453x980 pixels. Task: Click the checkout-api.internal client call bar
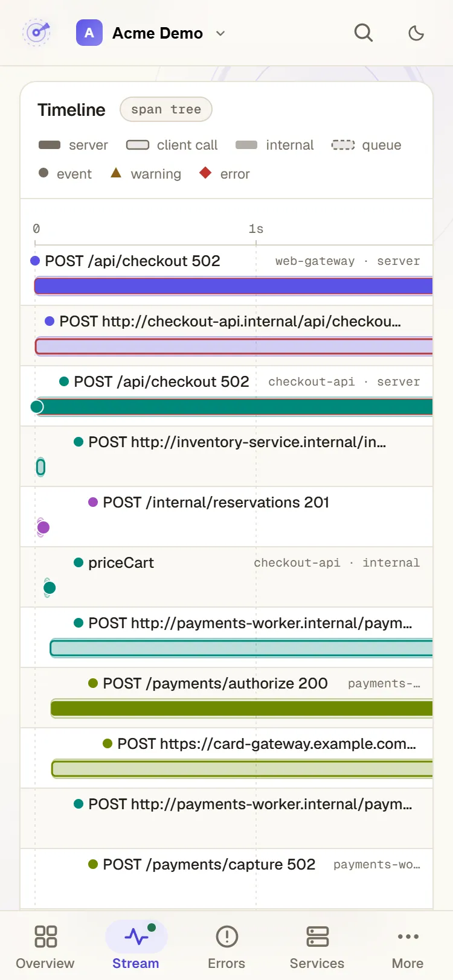pyautogui.click(x=234, y=346)
